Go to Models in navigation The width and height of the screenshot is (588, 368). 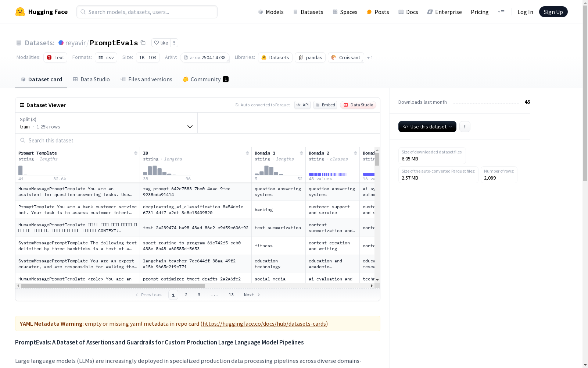(x=271, y=12)
